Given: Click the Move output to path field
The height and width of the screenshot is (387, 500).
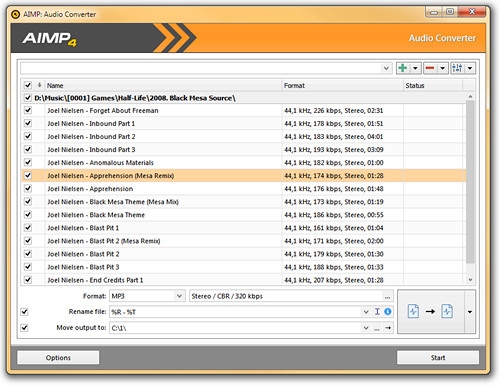Looking at the screenshot, I should [235, 328].
